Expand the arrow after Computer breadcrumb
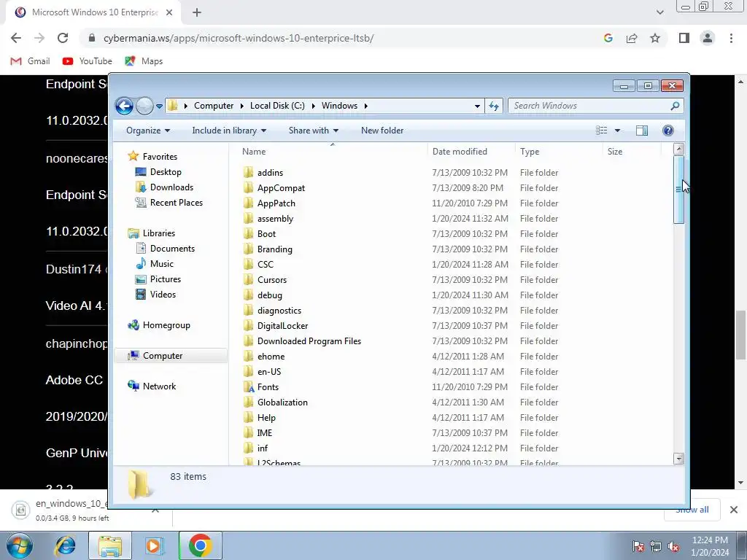Screen dimensions: 747x560 point(242,106)
